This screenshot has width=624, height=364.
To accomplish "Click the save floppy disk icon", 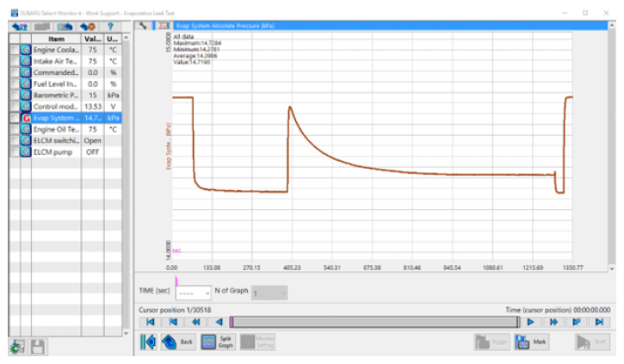I will coord(39,347).
